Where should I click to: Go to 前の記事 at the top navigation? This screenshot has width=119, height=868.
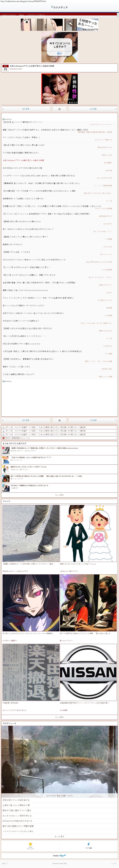click(x=26, y=109)
